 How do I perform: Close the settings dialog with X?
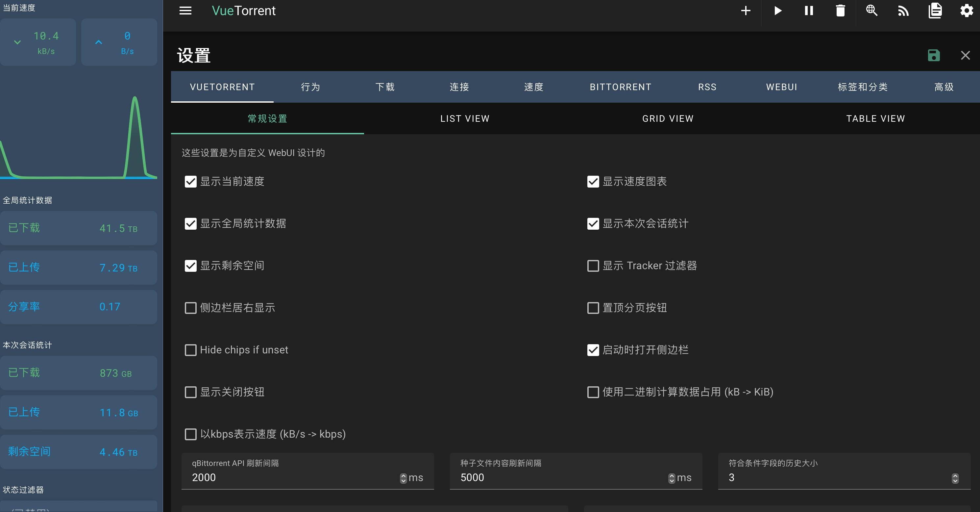click(965, 56)
